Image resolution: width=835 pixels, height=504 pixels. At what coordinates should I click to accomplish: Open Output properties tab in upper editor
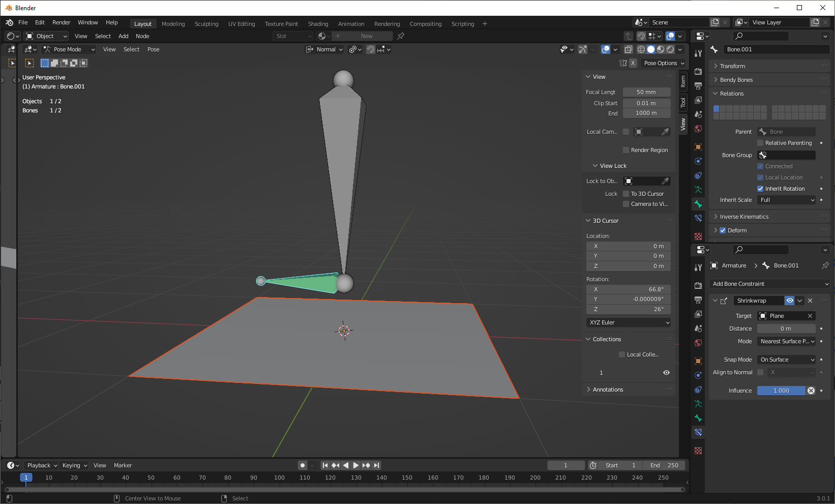(x=698, y=85)
